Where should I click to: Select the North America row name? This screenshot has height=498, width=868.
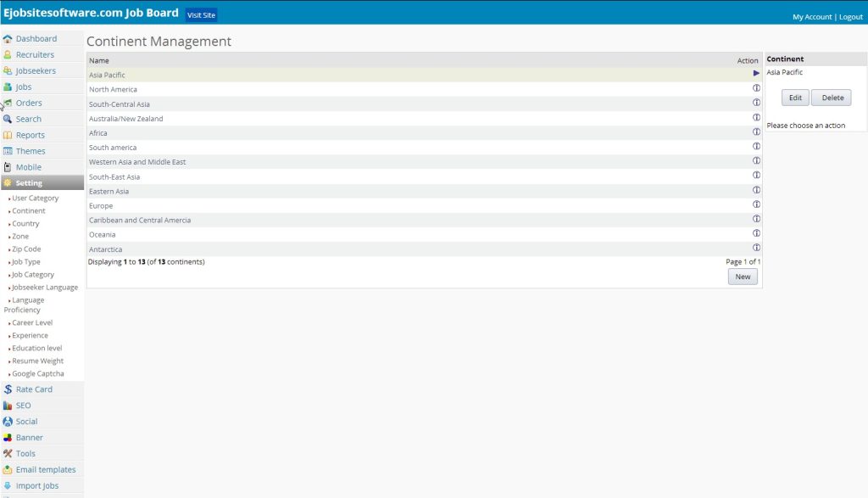coord(113,89)
